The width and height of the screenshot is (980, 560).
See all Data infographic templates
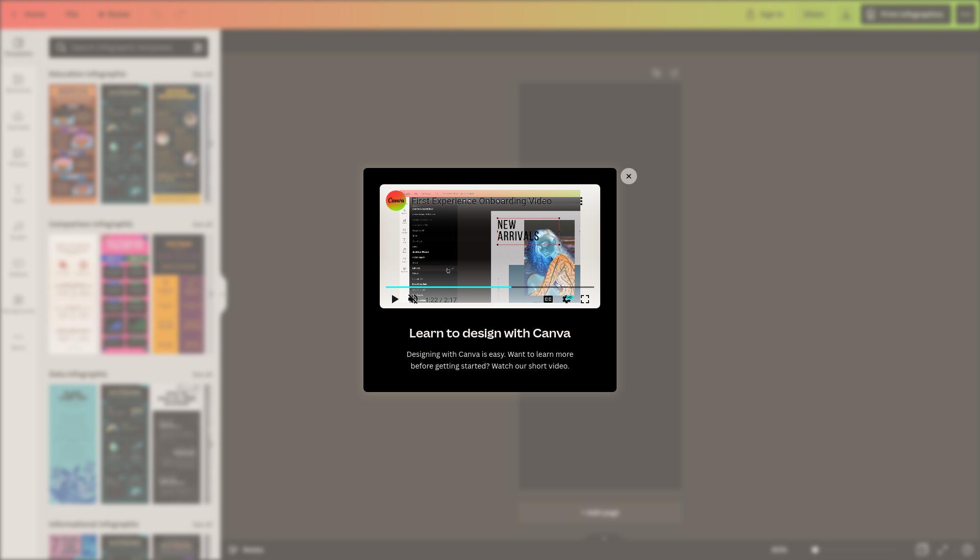202,375
